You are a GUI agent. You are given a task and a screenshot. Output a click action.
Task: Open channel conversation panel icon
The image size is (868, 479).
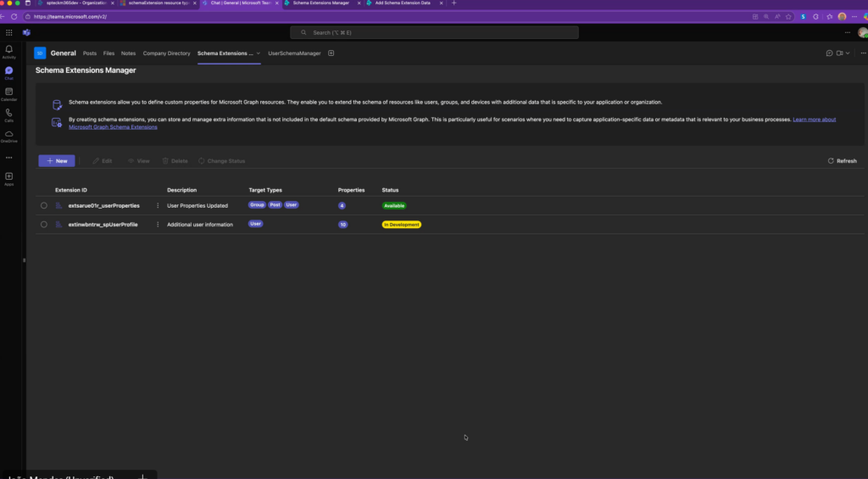[829, 53]
